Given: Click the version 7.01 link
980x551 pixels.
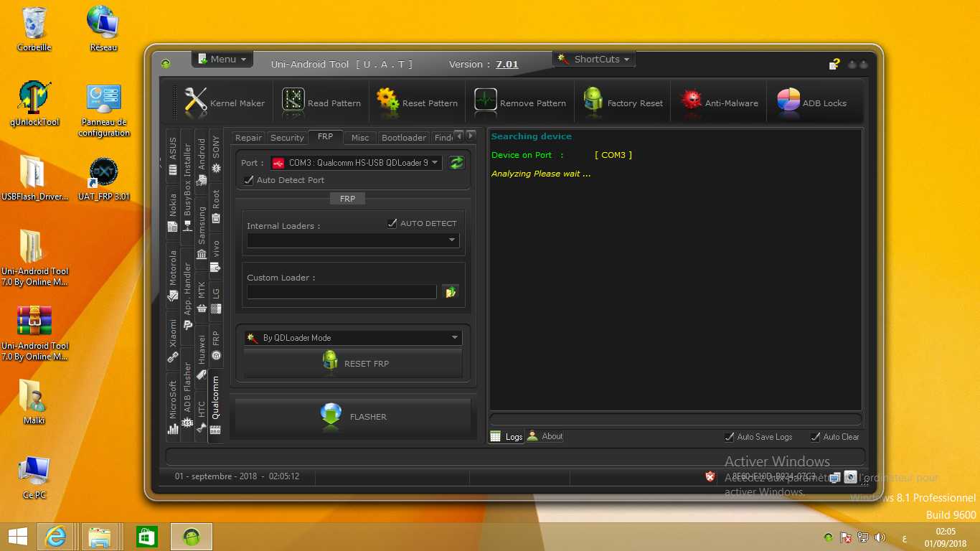Looking at the screenshot, I should tap(507, 65).
